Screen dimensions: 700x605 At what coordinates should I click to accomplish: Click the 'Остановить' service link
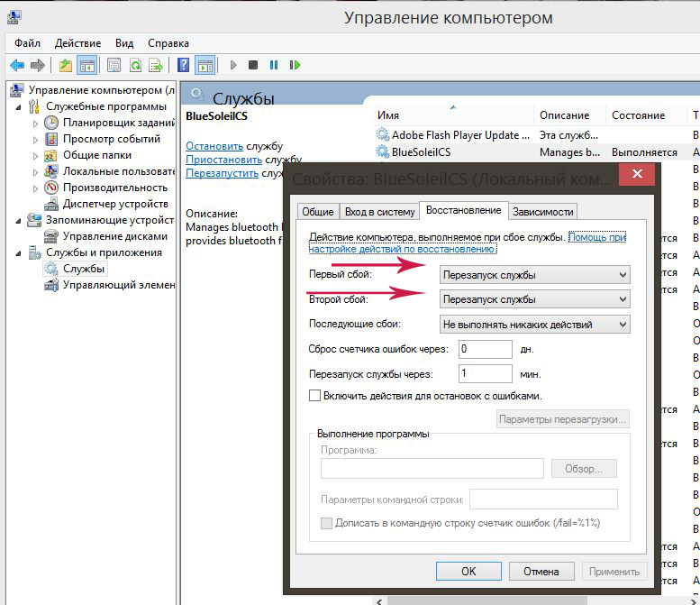(214, 146)
